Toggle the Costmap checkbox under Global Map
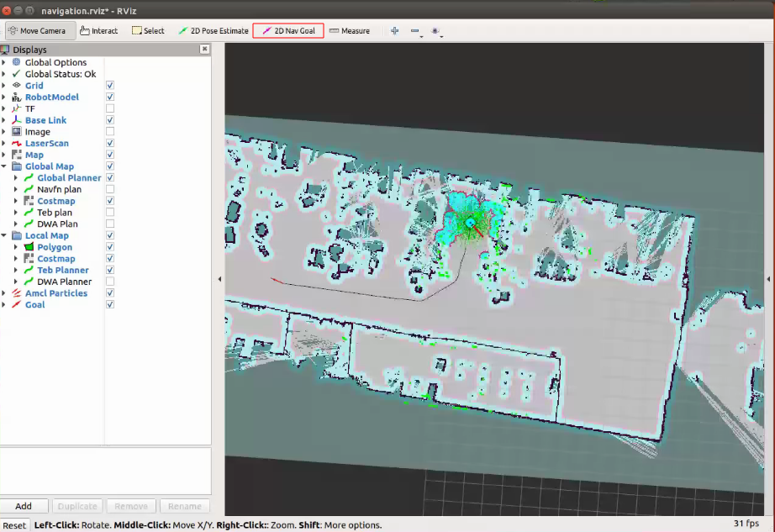Viewport: 775px width, 532px height. coord(110,201)
